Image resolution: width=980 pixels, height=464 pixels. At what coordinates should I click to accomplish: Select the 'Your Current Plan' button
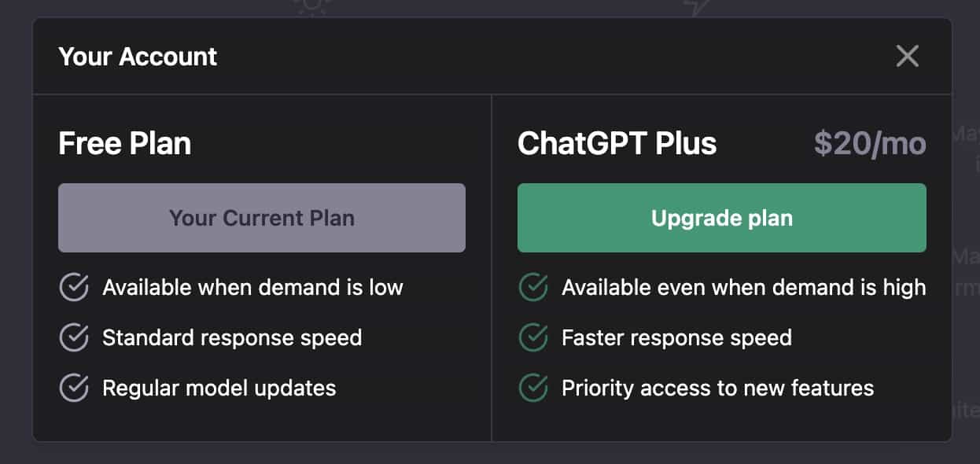click(x=261, y=218)
